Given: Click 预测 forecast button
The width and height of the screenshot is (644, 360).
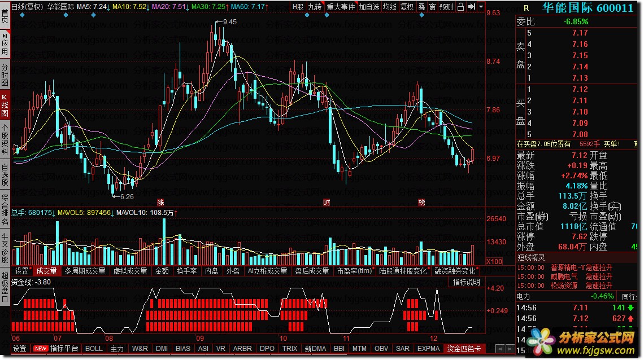Looking at the screenshot, I should coord(446,7).
